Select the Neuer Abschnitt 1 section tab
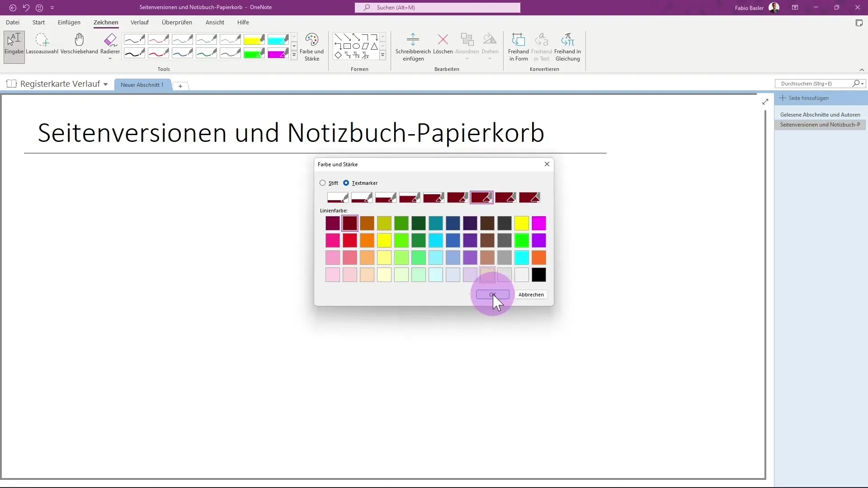The height and width of the screenshot is (488, 868). 142,85
